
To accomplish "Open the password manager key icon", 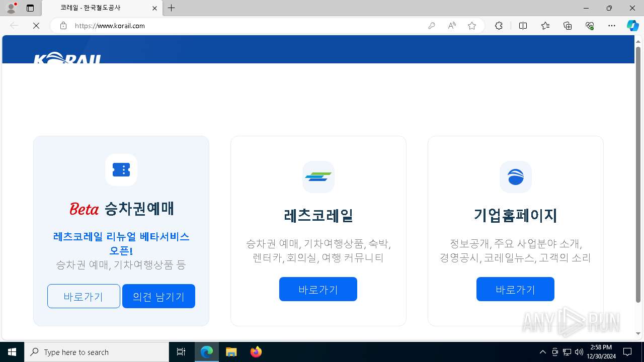I will point(432,26).
